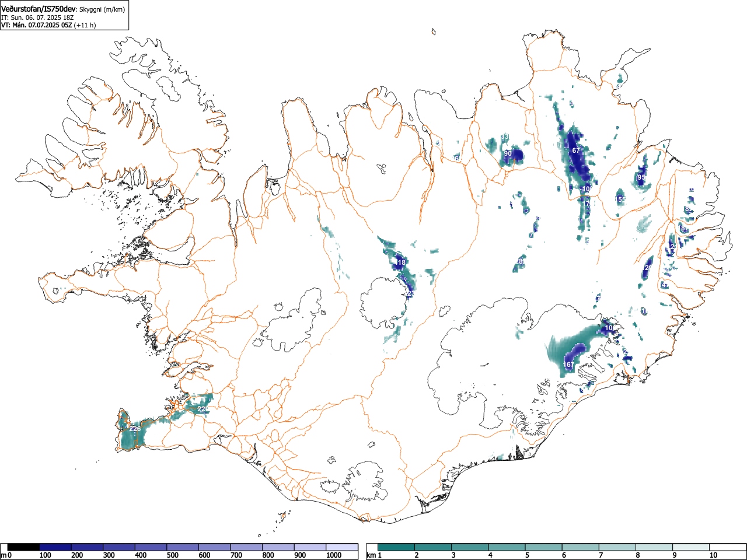The width and height of the screenshot is (747, 560).
Task: Select the swatch between 6 and 7 km
Action: [581, 547]
